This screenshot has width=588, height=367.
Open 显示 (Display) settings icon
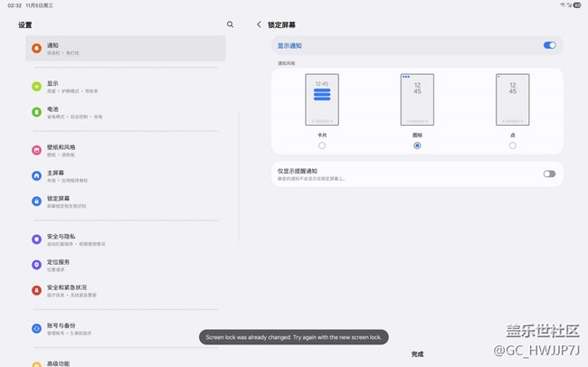pos(36,86)
